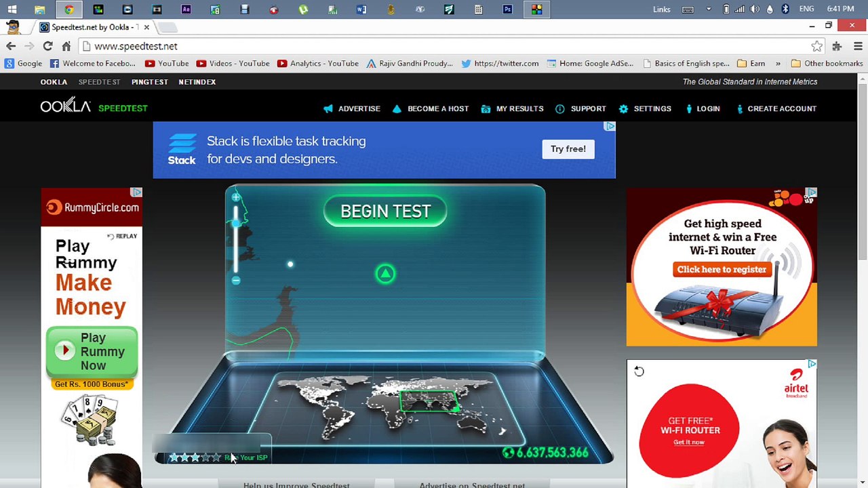
Task: Expand the hidden bookmarks chevron
Action: (x=778, y=63)
